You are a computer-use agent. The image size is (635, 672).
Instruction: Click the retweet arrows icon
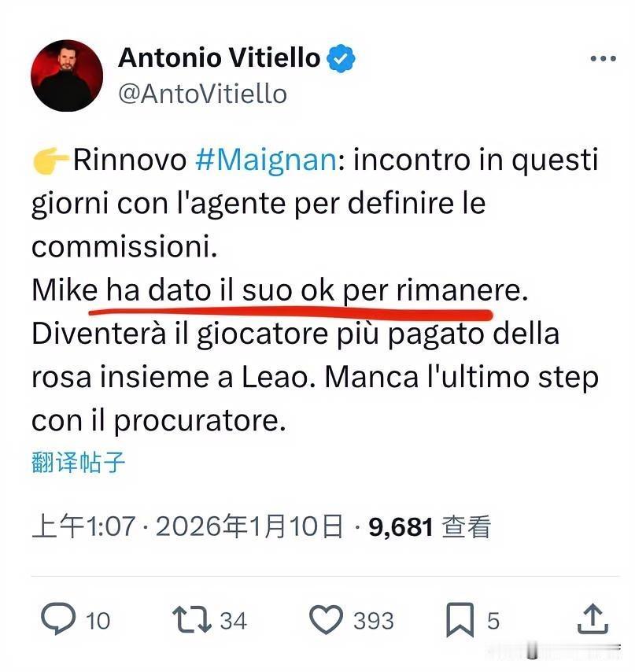192,619
